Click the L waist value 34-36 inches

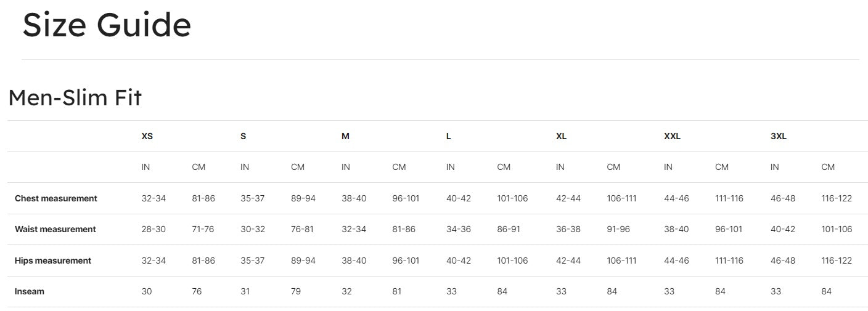[458, 229]
